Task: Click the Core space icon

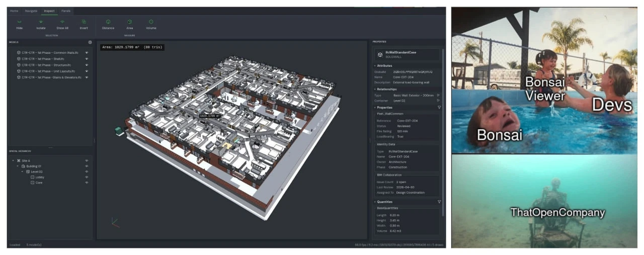Action: click(x=32, y=183)
